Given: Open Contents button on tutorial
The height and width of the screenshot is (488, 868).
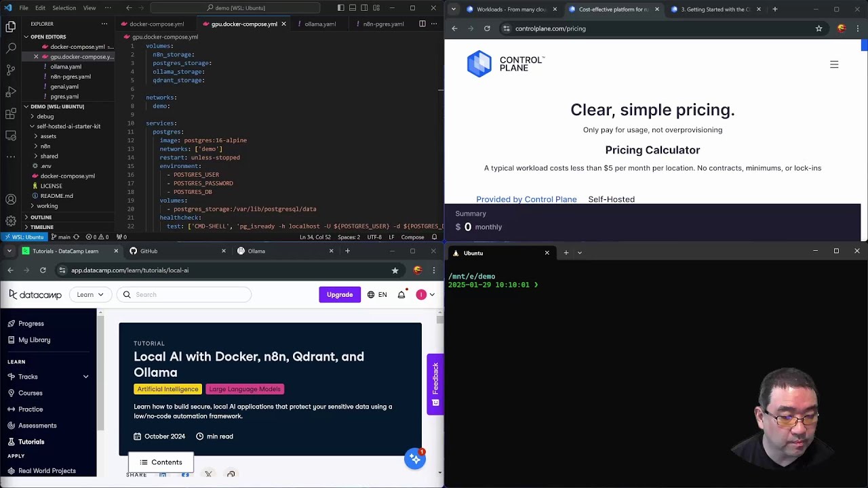Looking at the screenshot, I should (161, 462).
